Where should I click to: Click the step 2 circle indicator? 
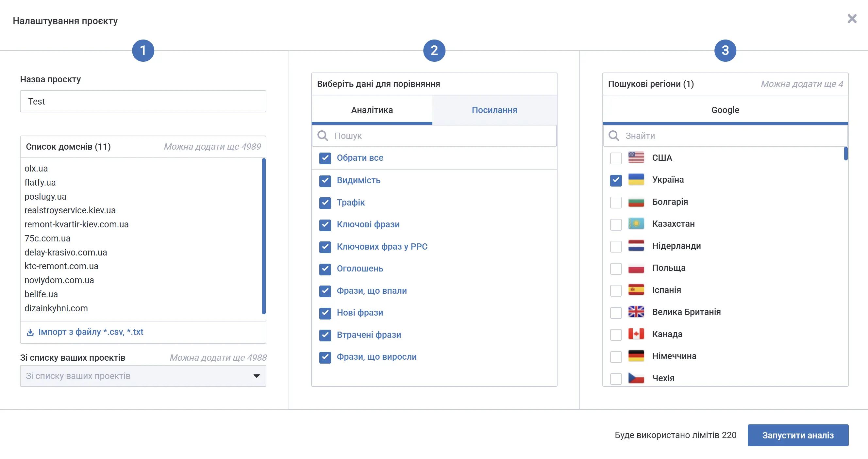434,51
